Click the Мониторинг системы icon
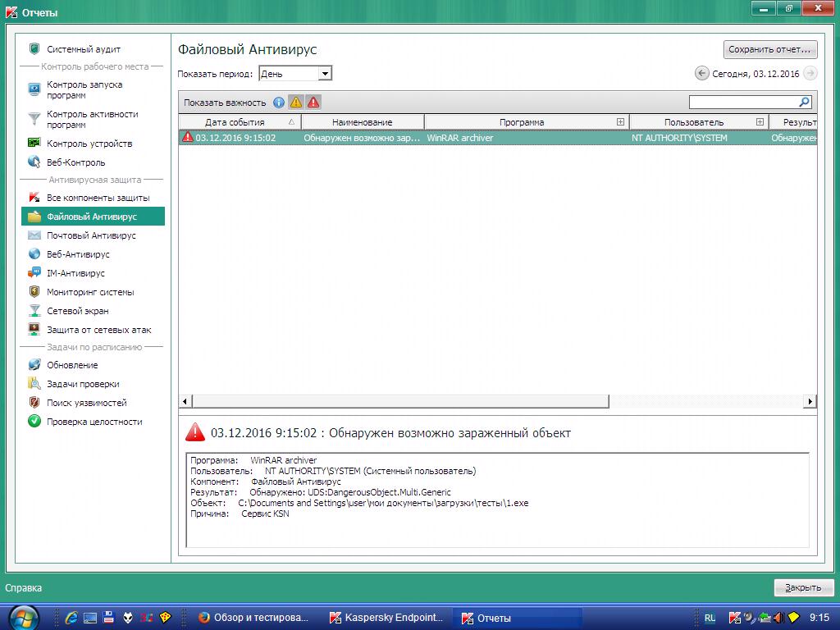This screenshot has height=630, width=840. tap(34, 292)
